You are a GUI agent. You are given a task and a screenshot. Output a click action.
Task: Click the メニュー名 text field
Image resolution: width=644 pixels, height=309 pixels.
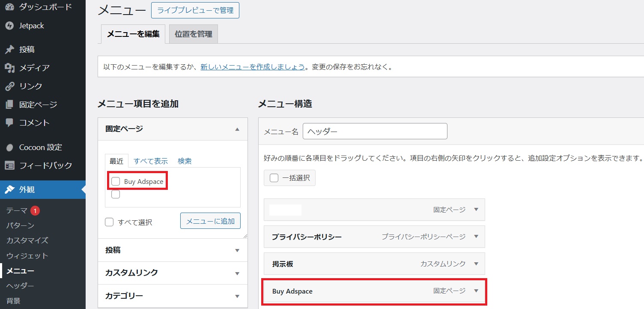pos(375,132)
